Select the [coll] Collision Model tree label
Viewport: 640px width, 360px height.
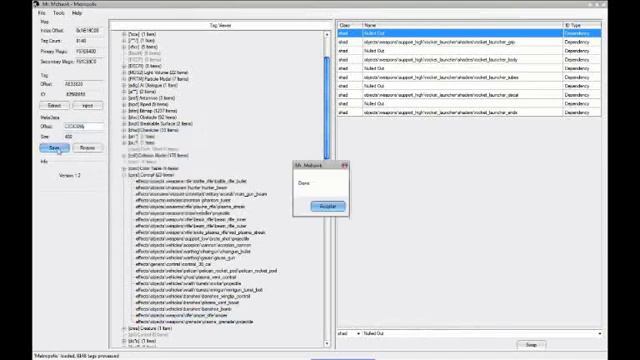pos(158,156)
